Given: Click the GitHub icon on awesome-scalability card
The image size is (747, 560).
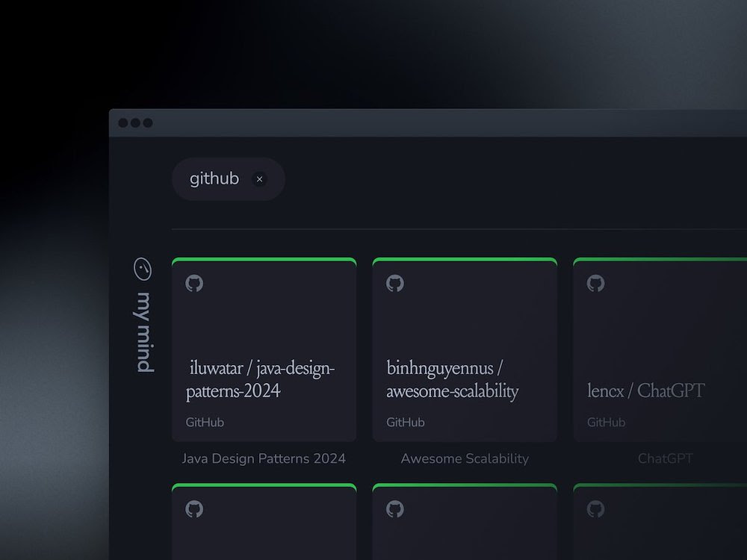Looking at the screenshot, I should click(394, 284).
